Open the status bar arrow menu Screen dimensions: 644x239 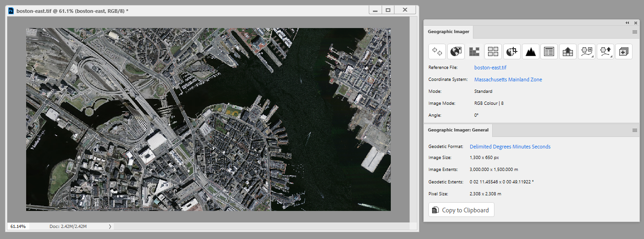point(110,227)
